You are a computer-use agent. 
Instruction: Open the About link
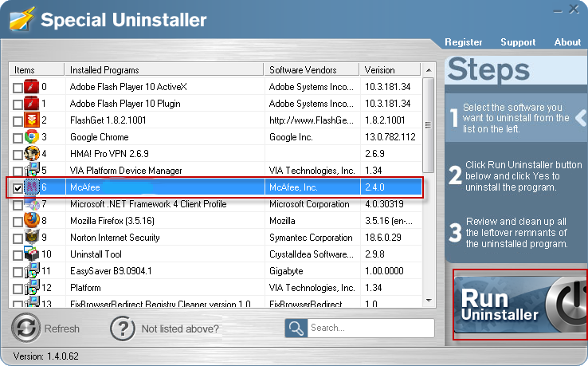pyautogui.click(x=567, y=42)
